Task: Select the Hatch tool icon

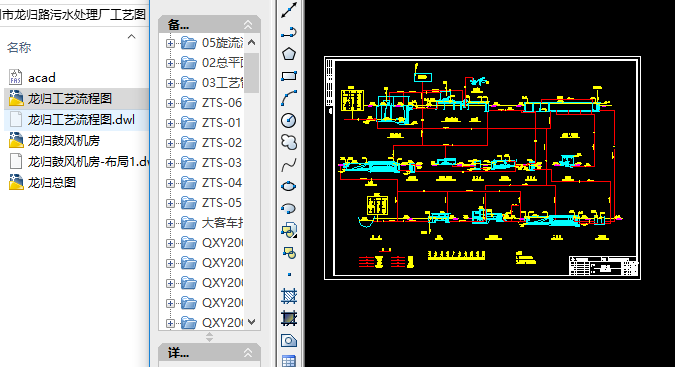Action: [289, 296]
